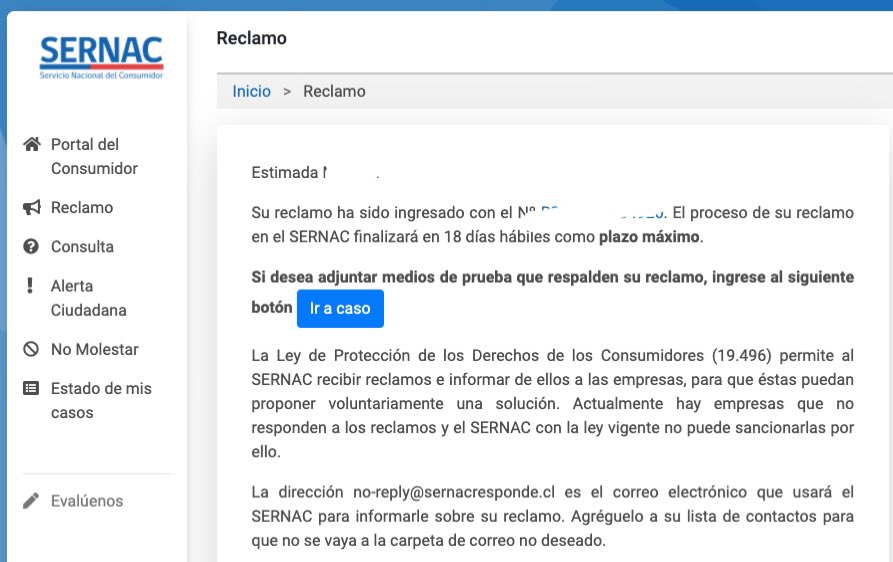Click the SERNAC logo
Image resolution: width=893 pixels, height=562 pixels.
coord(101,58)
